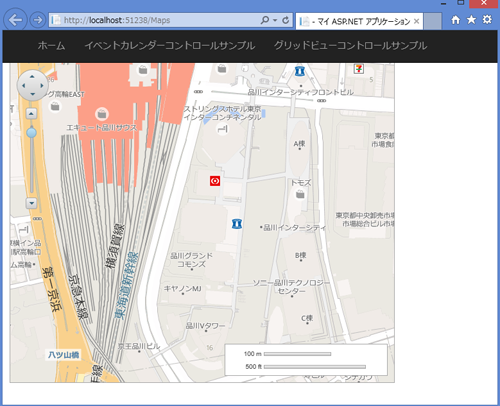This screenshot has width=500, height=406.
Task: Click the 7-Eleven store icon on the map
Action: click(359, 69)
